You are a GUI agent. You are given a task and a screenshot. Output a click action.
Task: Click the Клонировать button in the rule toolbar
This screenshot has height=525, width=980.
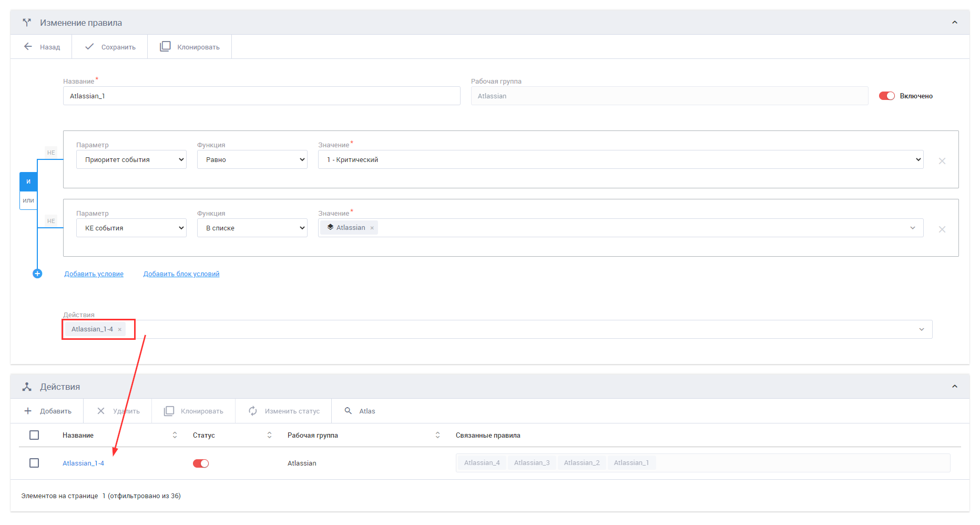190,47
